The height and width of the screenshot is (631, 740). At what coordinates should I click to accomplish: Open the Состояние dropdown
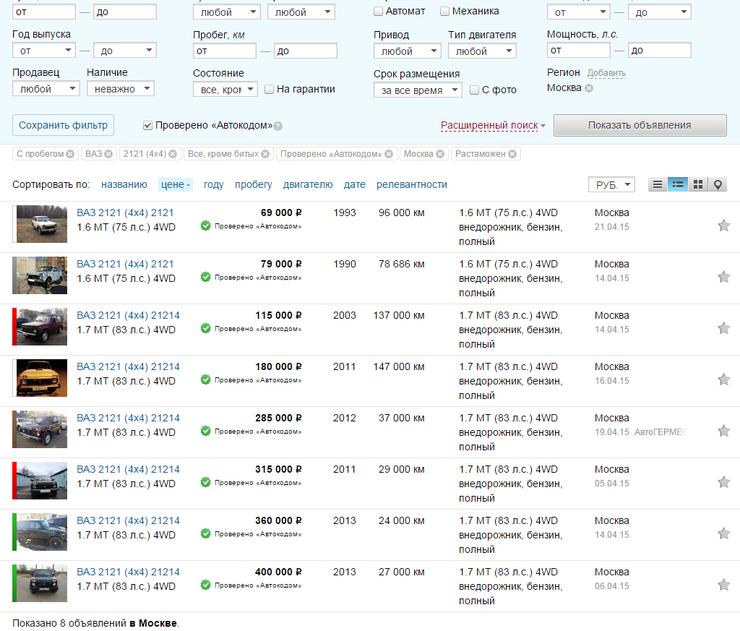225,89
